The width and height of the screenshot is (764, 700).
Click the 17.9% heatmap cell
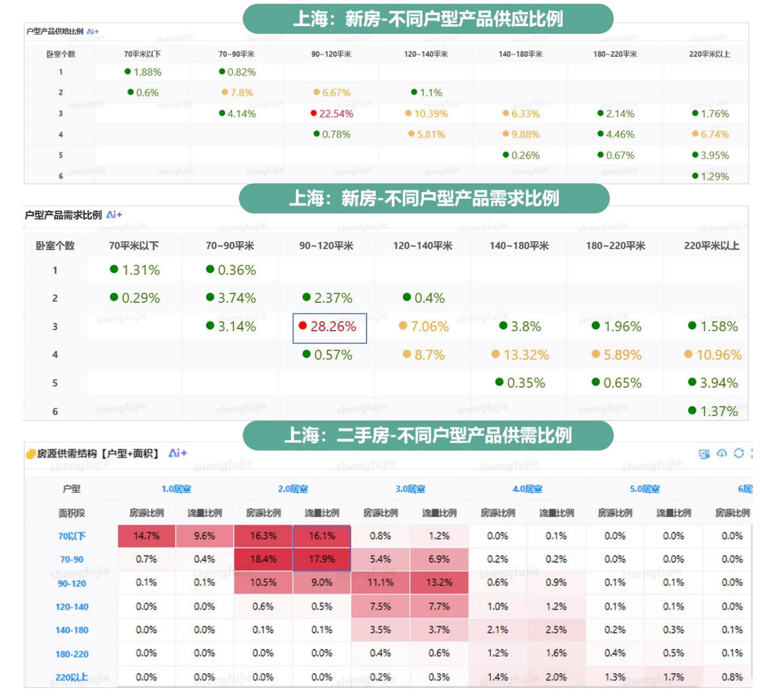click(322, 559)
